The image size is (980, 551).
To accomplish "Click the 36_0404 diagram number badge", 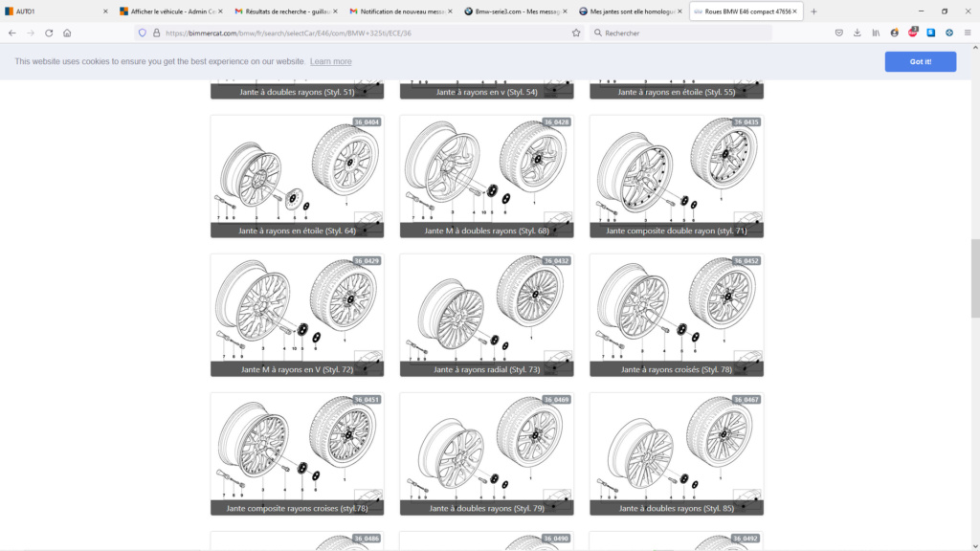I will click(367, 121).
